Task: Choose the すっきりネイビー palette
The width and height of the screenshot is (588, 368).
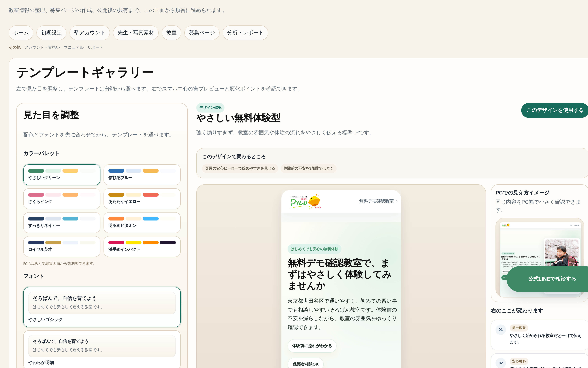Action: (x=62, y=222)
